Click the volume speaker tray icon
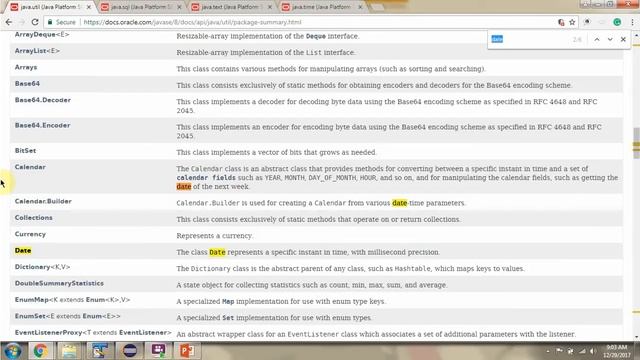The image size is (640, 360). point(593,351)
